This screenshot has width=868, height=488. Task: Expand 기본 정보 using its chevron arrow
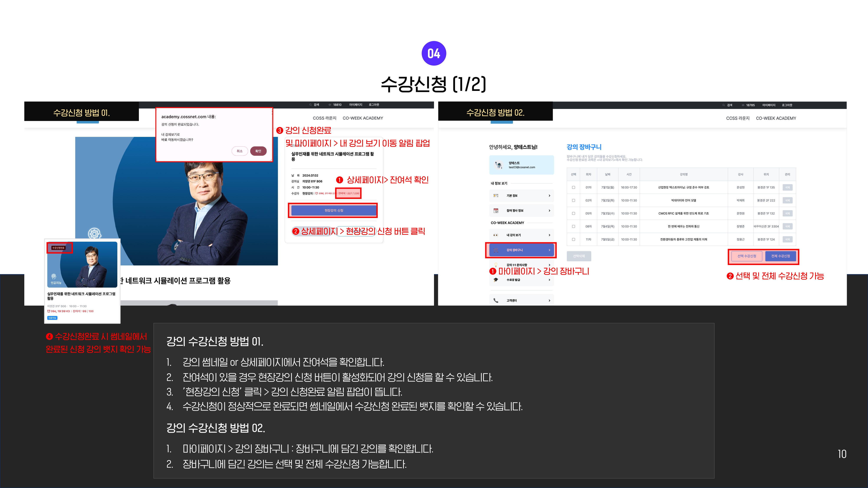point(549,196)
